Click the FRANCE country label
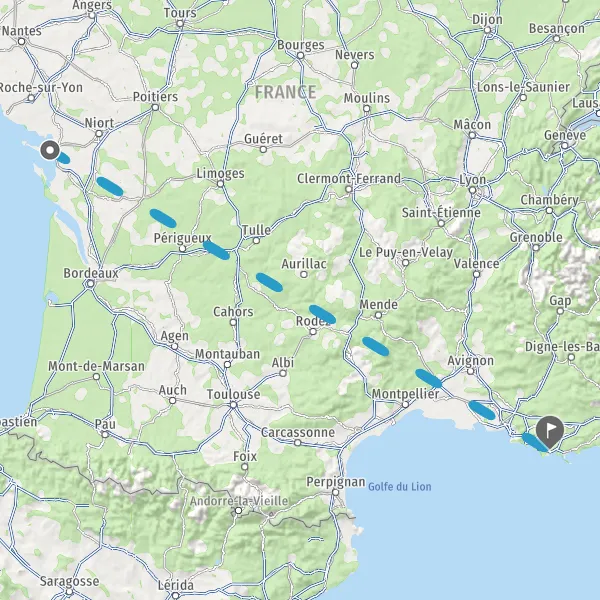This screenshot has height=600, width=600. (285, 92)
